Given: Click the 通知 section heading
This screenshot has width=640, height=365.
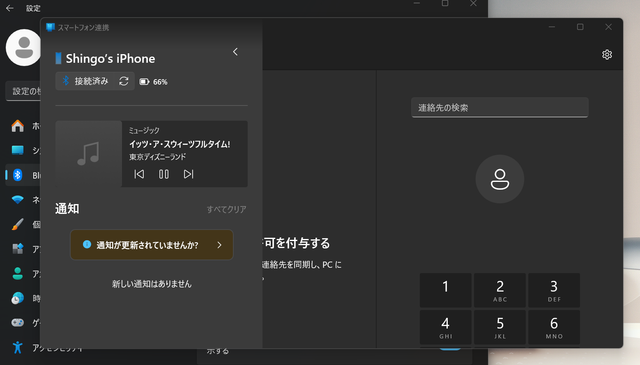Looking at the screenshot, I should click(67, 209).
